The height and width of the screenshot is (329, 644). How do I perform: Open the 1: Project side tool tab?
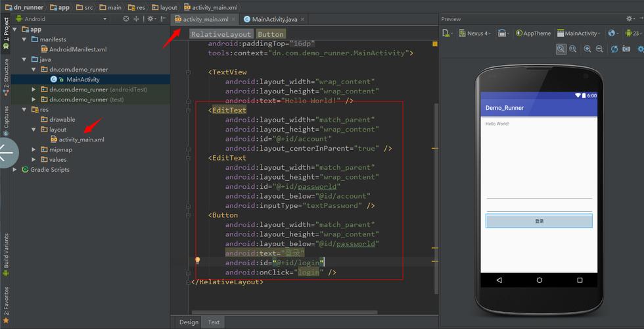pos(6,33)
